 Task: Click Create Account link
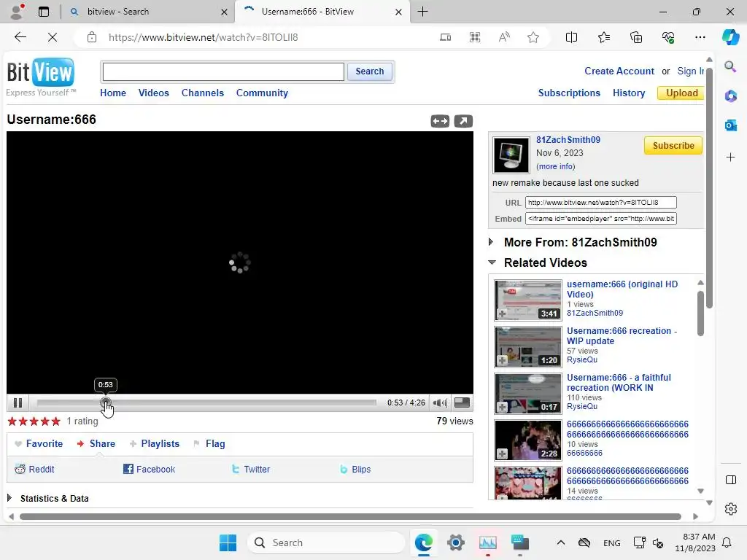click(619, 71)
